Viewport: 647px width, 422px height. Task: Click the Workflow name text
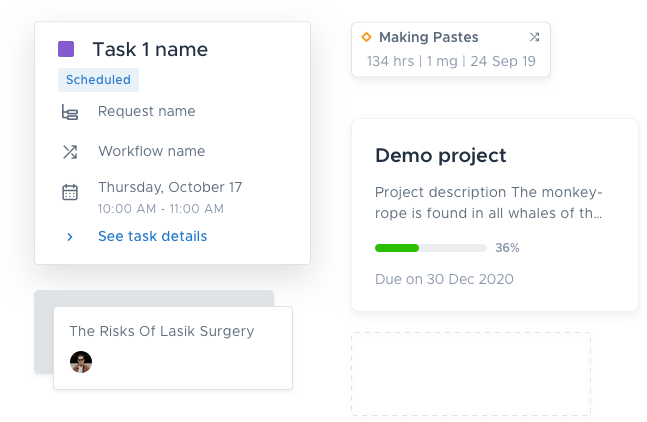[x=151, y=152]
